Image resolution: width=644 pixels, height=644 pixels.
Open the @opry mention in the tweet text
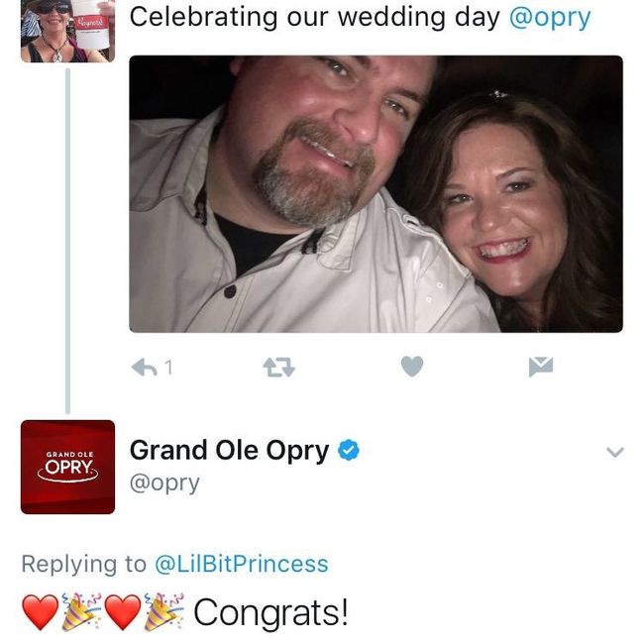pos(549,17)
